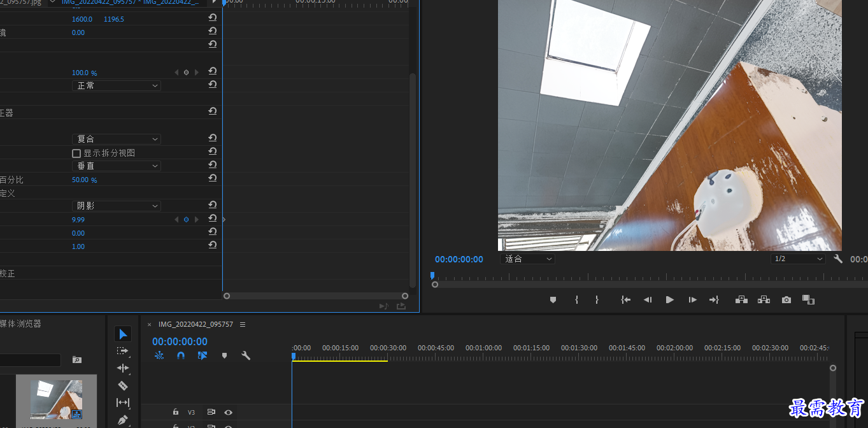
Task: Go to In point in monitor
Action: coord(626,300)
